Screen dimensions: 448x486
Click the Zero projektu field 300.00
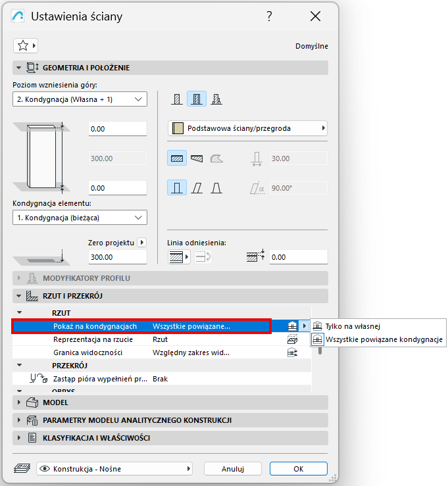(x=118, y=257)
